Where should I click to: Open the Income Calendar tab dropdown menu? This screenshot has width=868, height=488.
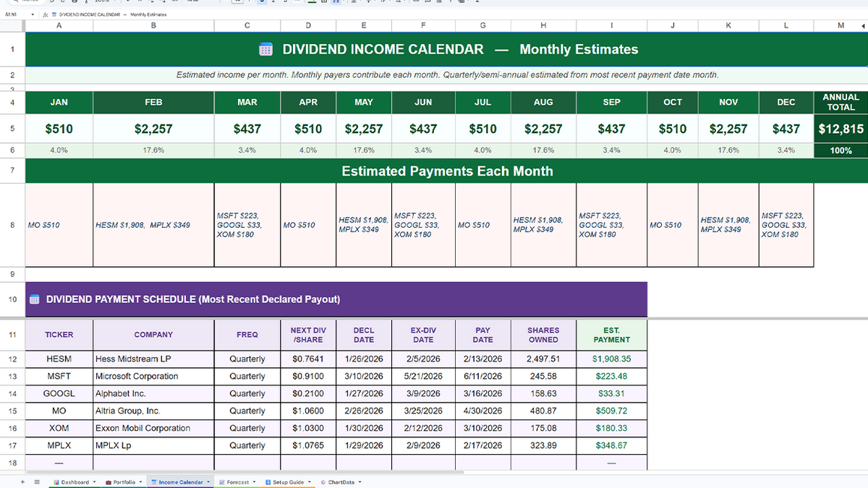[208, 481]
